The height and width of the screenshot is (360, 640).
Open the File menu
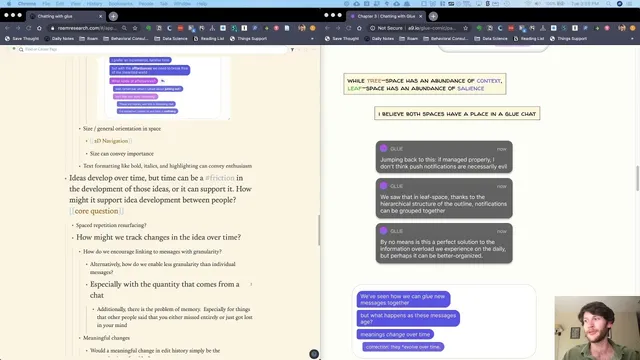pyautogui.click(x=46, y=4)
